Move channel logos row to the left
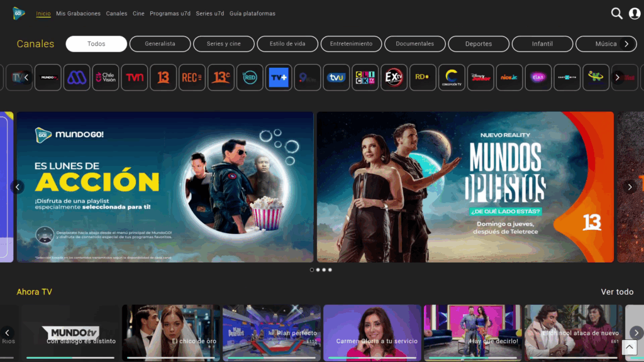 (x=26, y=77)
